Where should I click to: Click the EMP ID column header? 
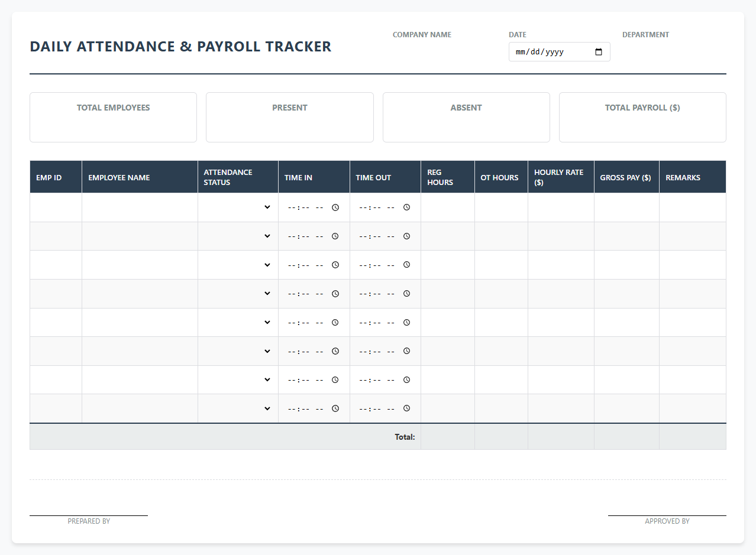56,177
